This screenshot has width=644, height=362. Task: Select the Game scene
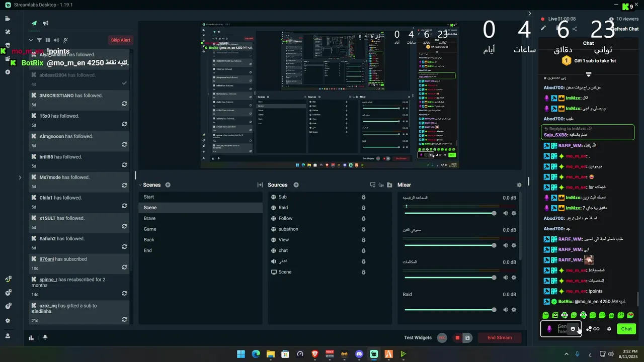200,229
